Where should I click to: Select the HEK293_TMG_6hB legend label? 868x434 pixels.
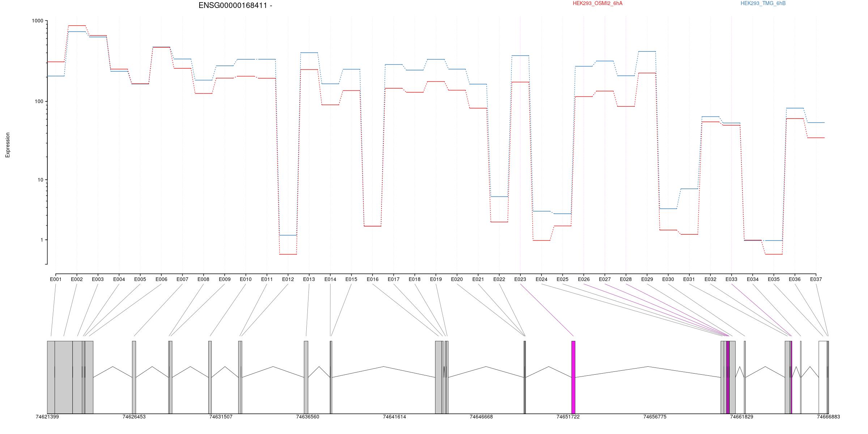coord(763,3)
